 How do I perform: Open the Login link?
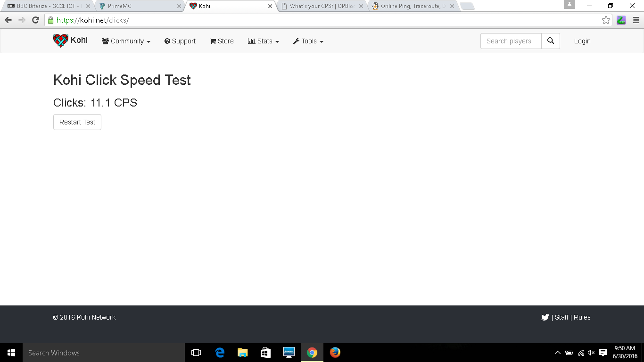pyautogui.click(x=582, y=41)
